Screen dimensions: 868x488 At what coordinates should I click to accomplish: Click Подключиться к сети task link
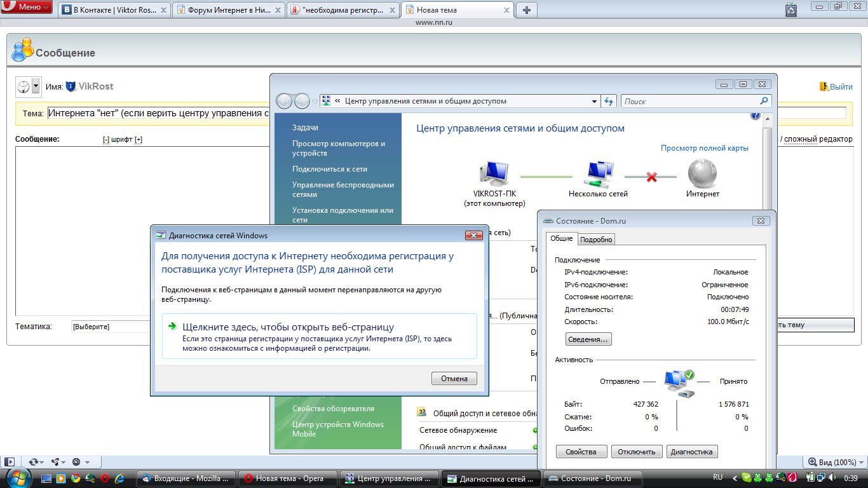coord(330,169)
